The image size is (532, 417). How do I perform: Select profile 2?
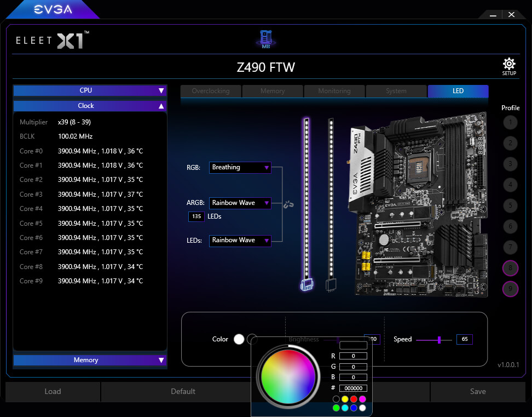(510, 143)
